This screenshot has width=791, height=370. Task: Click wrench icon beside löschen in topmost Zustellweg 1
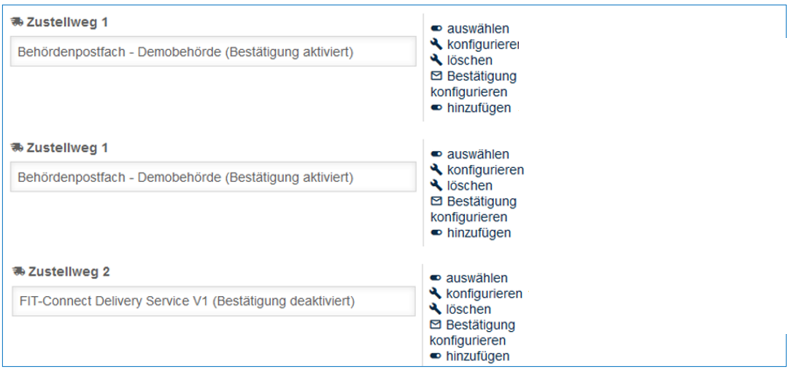coord(436,61)
